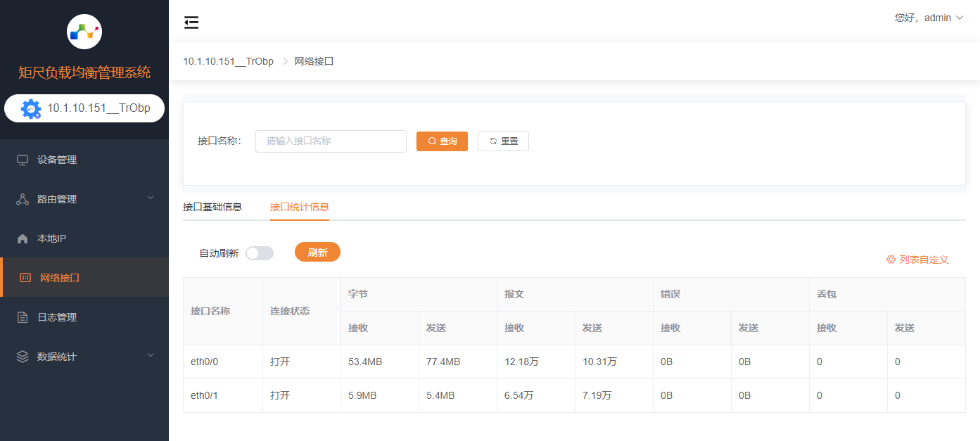Click the document icon for 日志管理
Image resolution: width=980 pixels, height=441 pixels.
click(23, 317)
